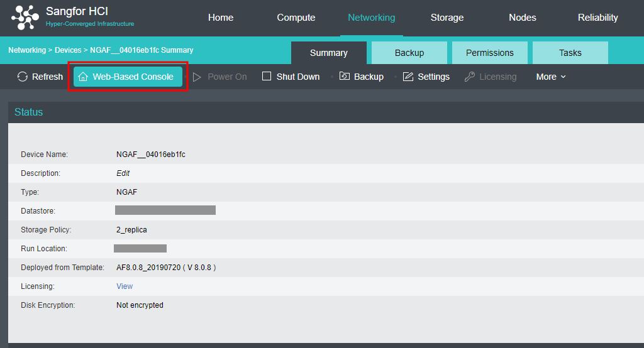Viewport: 644px width, 348px height.
Task: Click the Shut Down text button
Action: tap(297, 77)
